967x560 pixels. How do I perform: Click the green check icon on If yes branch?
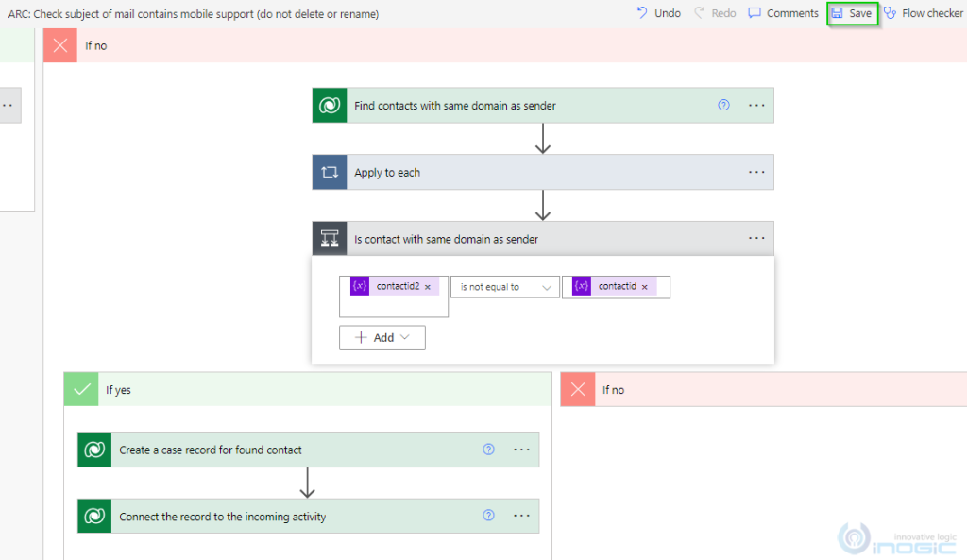(x=80, y=388)
